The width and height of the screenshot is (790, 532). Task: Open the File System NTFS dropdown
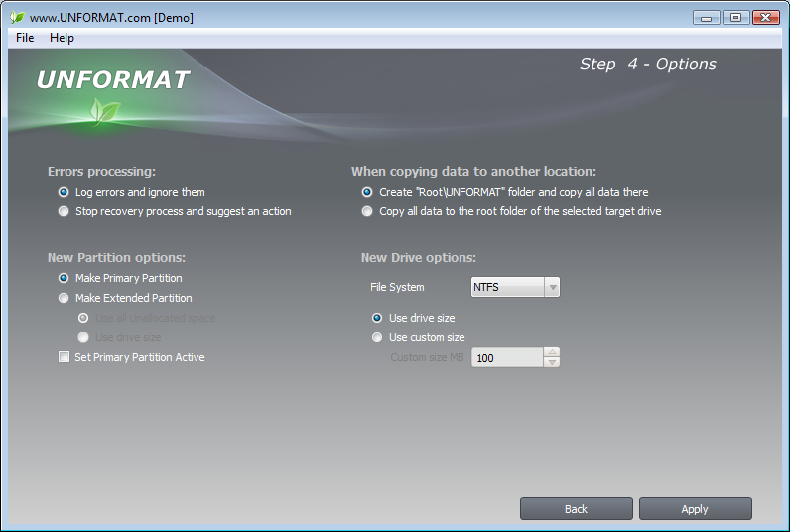(x=515, y=287)
